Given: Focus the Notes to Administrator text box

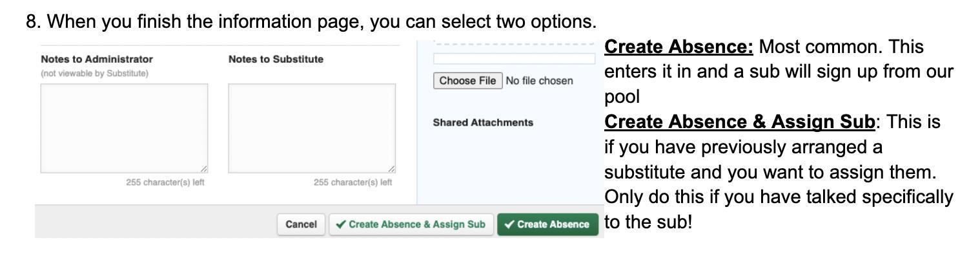Looking at the screenshot, I should (124, 128).
